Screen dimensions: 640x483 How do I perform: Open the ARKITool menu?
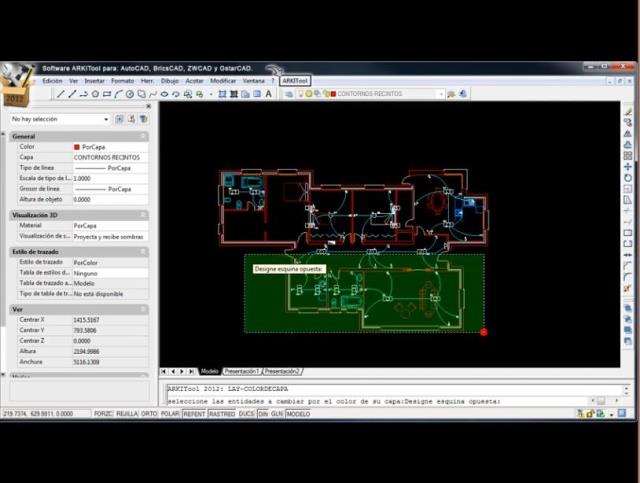[x=295, y=81]
